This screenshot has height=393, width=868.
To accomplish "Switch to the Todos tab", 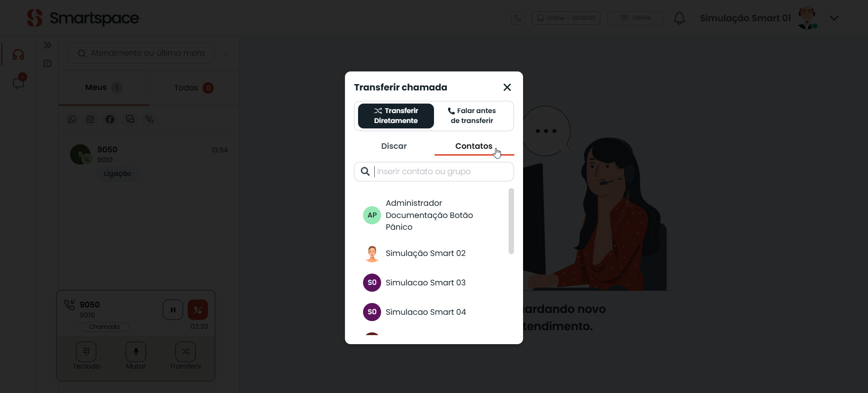I will pos(194,88).
